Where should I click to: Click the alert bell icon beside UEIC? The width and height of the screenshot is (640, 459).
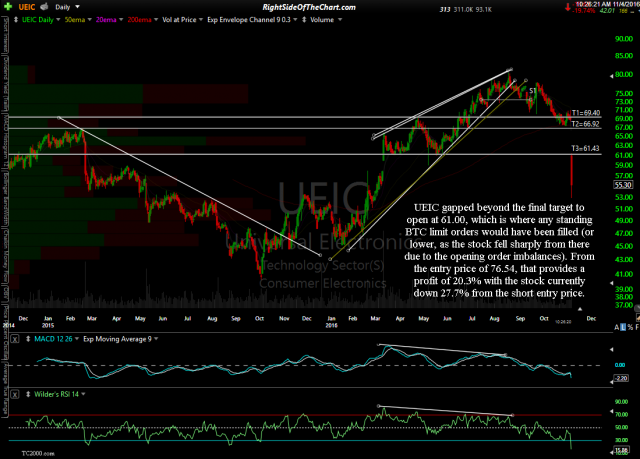[x=44, y=7]
